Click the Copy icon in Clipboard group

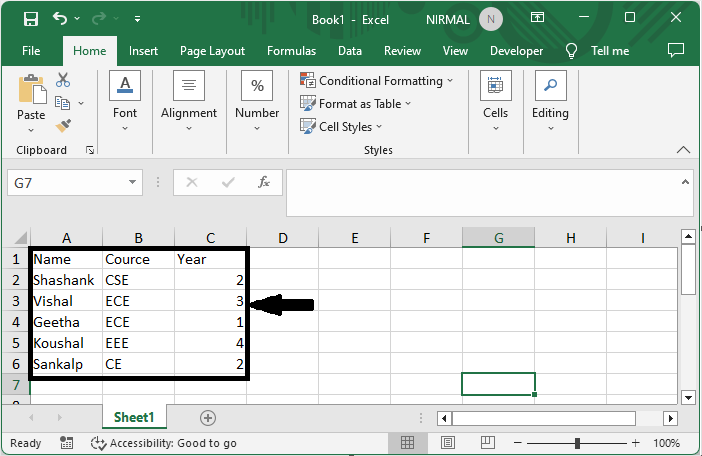pos(62,103)
